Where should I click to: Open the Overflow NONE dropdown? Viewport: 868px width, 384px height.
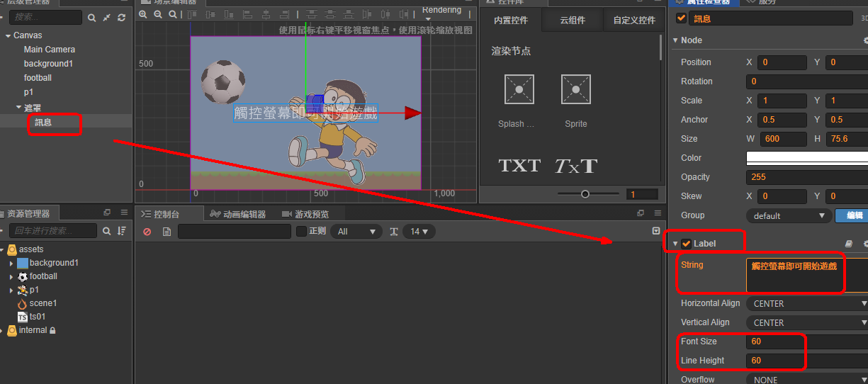(x=807, y=380)
